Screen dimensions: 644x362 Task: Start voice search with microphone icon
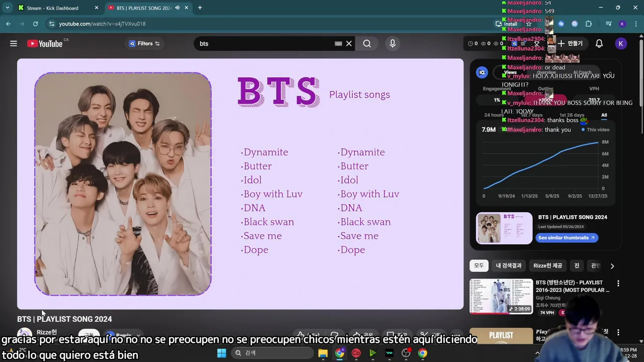click(x=392, y=44)
